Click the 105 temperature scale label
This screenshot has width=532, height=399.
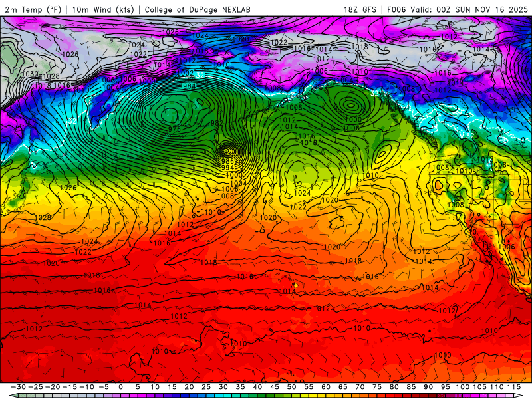(x=479, y=387)
